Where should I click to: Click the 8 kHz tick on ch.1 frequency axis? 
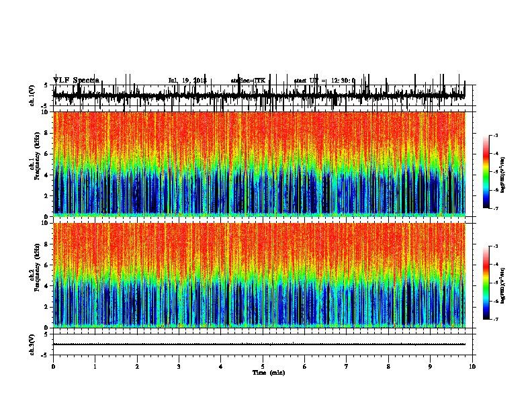pos(46,133)
